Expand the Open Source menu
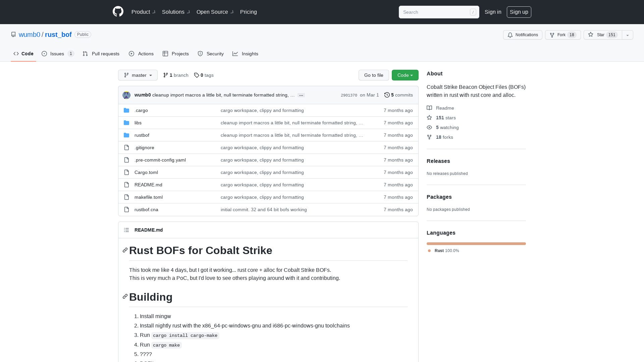Image resolution: width=644 pixels, height=362 pixels. (215, 12)
